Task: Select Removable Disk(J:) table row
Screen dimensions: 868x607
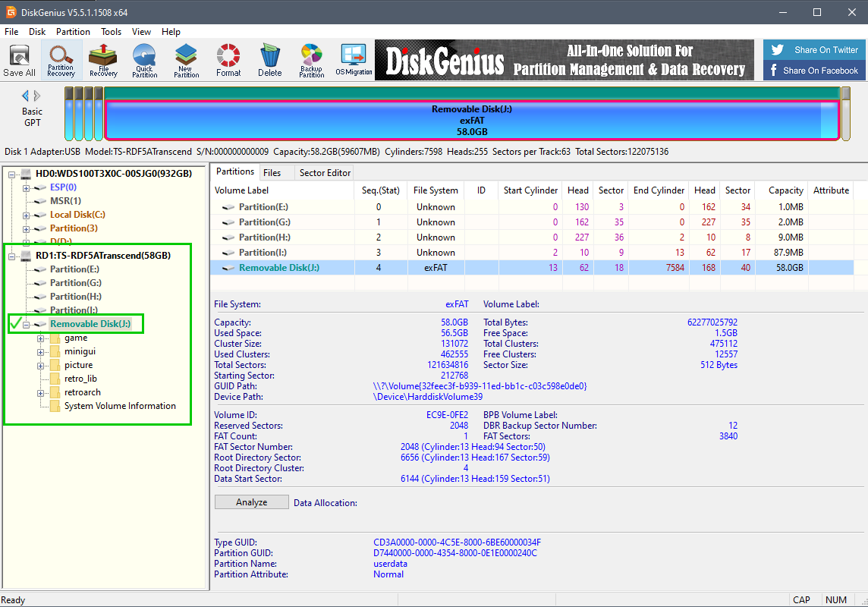Action: pyautogui.click(x=531, y=268)
